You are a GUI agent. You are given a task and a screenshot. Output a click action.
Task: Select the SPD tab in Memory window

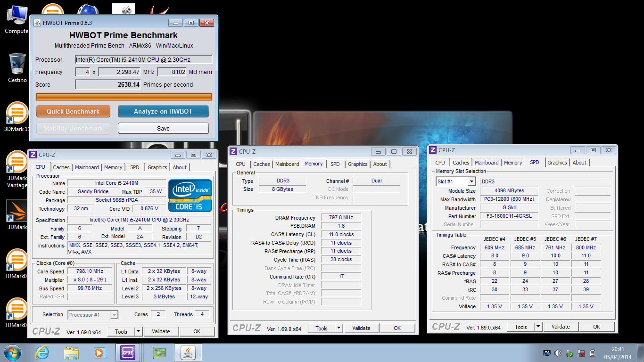pos(335,164)
